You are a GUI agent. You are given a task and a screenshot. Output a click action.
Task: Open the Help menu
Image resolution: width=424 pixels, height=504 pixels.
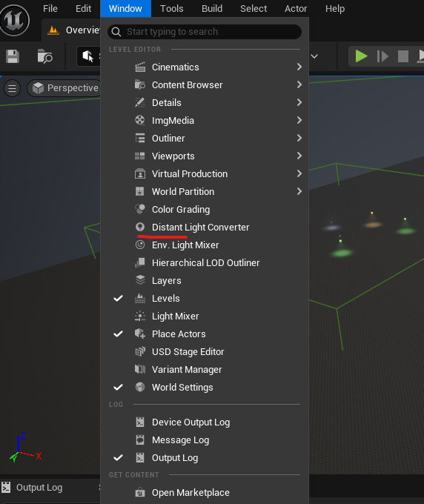[x=335, y=8]
